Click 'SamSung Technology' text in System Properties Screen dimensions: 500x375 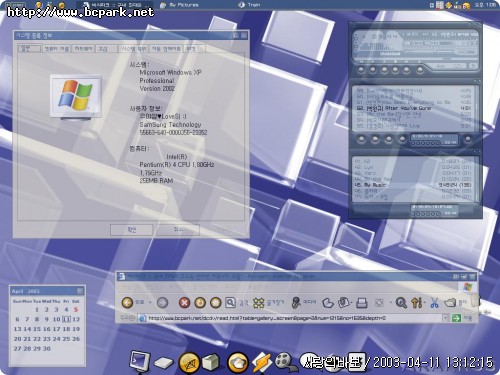coord(170,125)
